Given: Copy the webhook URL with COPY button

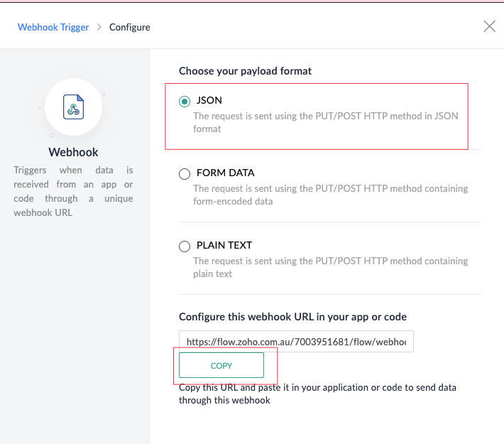Looking at the screenshot, I should click(221, 365).
